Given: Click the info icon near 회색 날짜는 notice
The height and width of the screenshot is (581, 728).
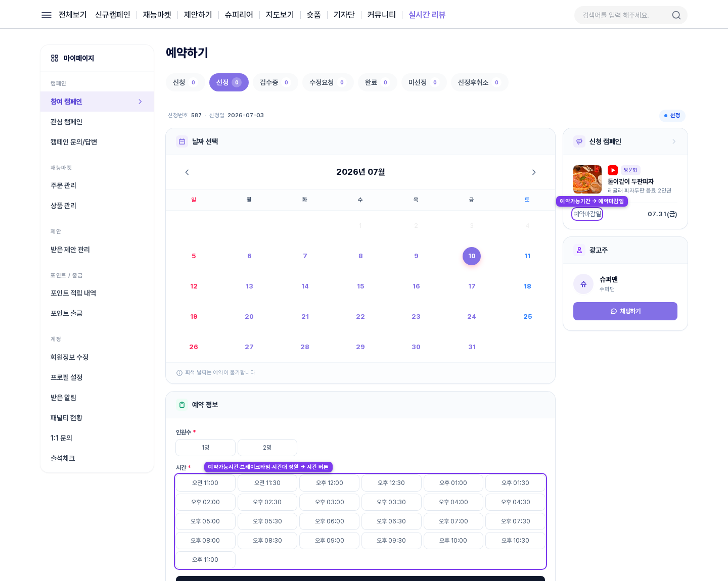Looking at the screenshot, I should (x=179, y=373).
